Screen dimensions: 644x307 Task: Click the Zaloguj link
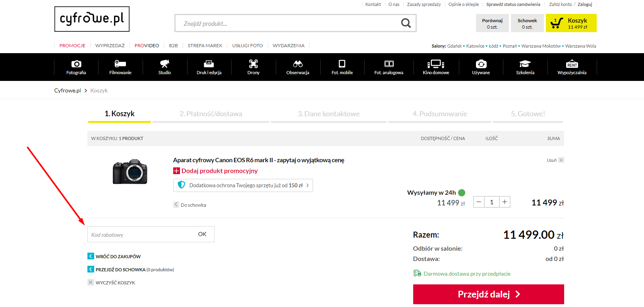[585, 4]
